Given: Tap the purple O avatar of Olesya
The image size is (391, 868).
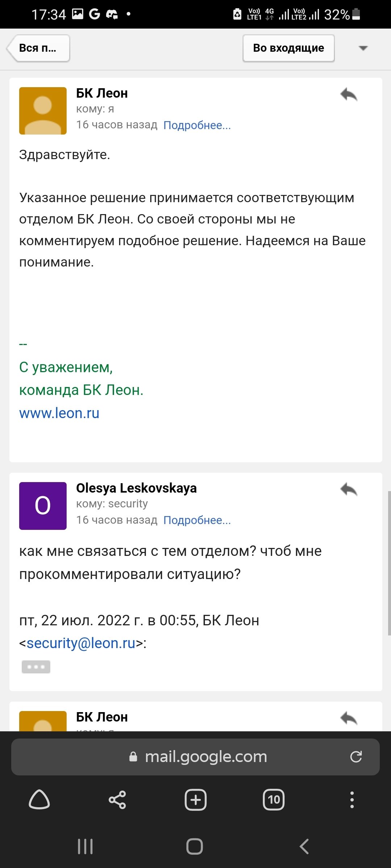Looking at the screenshot, I should 43,506.
